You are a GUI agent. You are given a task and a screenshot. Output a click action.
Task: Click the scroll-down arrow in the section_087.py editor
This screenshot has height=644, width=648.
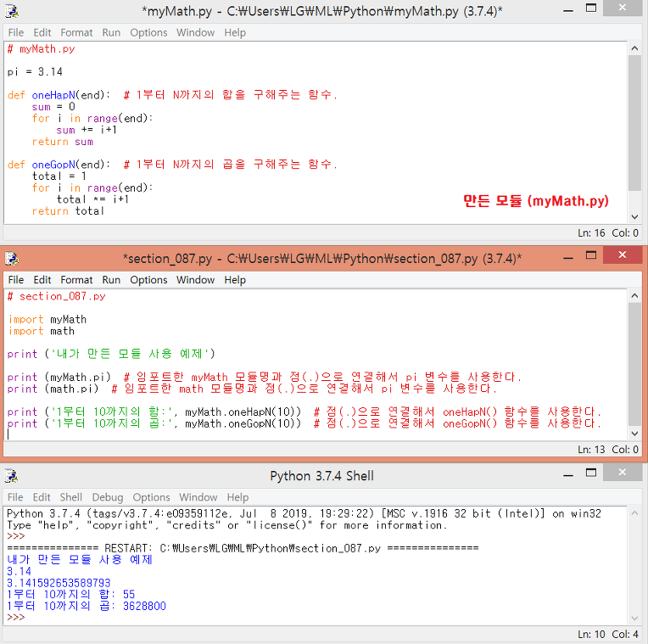pos(634,434)
